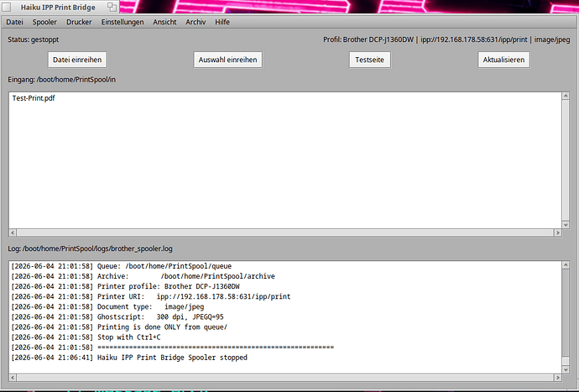Click log line 'Printer profile: Brother DCP-J1360DW'

(x=125, y=287)
